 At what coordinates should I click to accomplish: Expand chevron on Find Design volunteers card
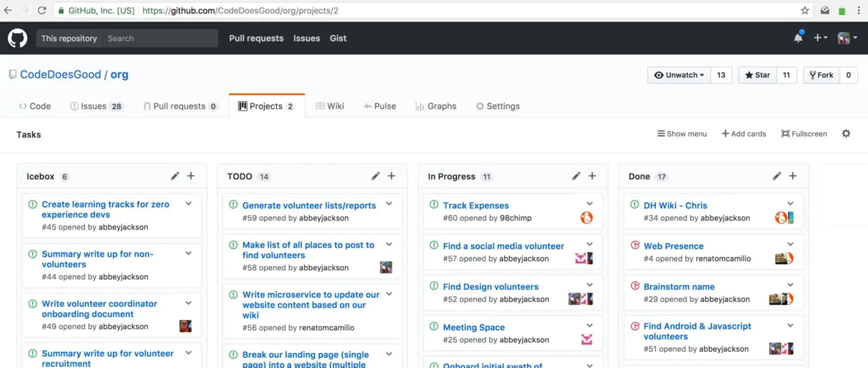click(x=590, y=285)
